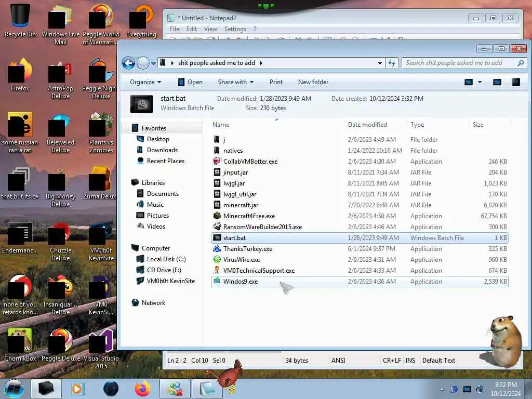Open Firefox from the taskbar
532x399 pixels.
[143, 389]
